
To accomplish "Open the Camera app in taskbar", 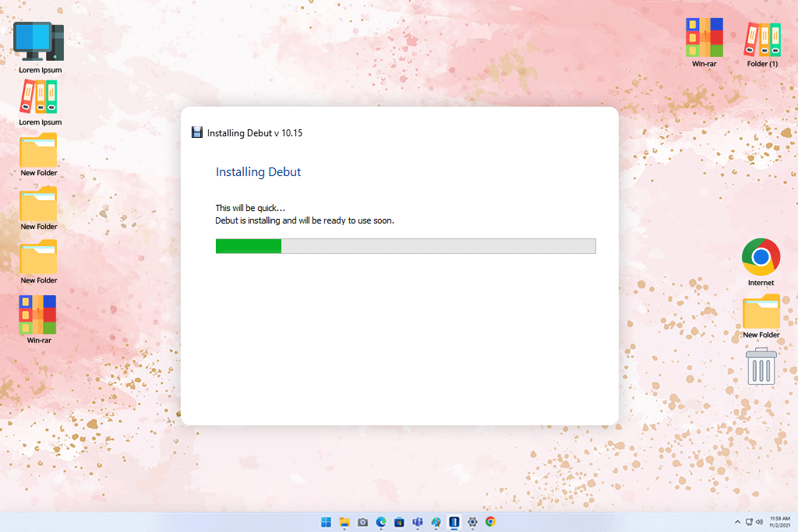I will click(363, 523).
